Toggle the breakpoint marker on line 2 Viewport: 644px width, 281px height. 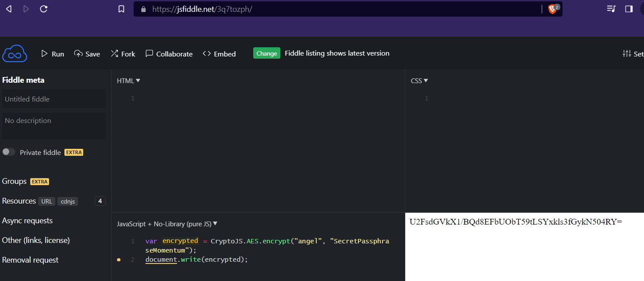click(118, 260)
